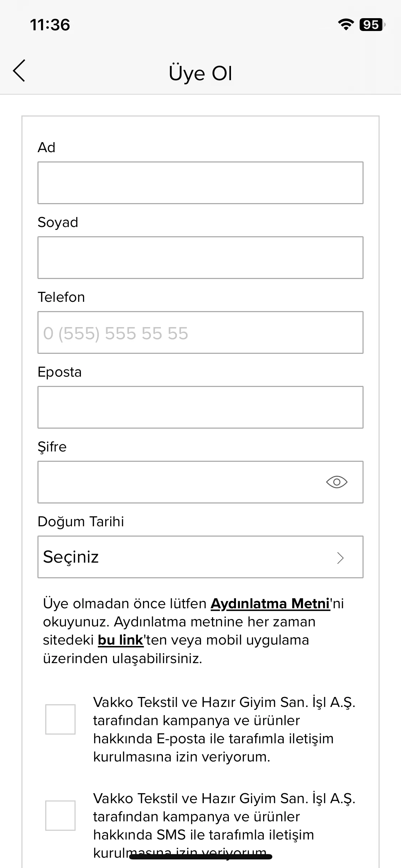
Task: Focus the Şifre password field
Action: [200, 482]
